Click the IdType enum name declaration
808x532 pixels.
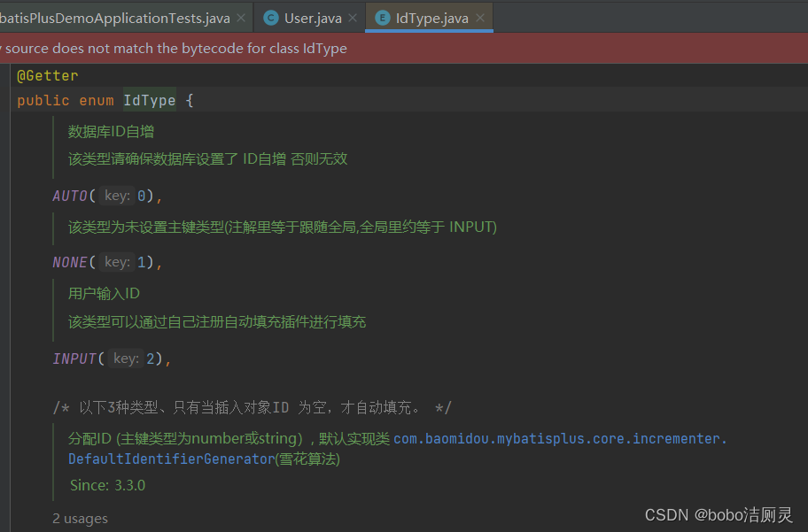click(149, 100)
